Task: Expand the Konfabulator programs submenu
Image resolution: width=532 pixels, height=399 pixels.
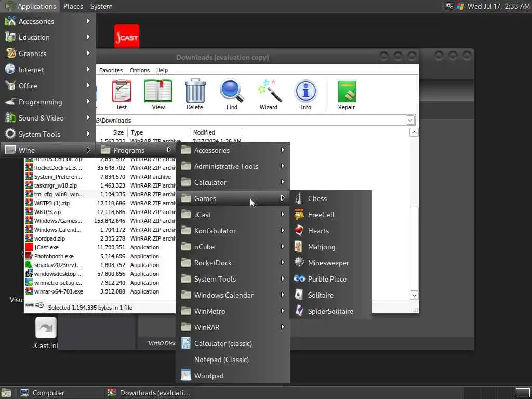Action: (x=233, y=231)
